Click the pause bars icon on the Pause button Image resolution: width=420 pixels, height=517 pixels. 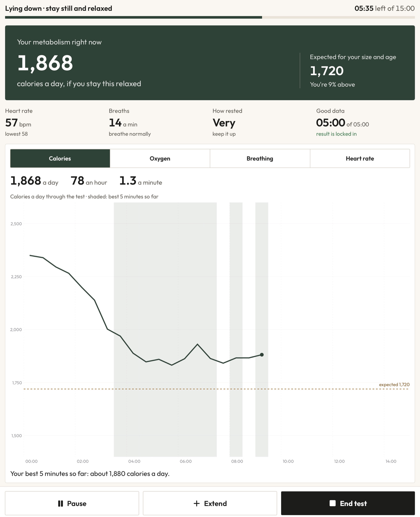[x=60, y=503]
